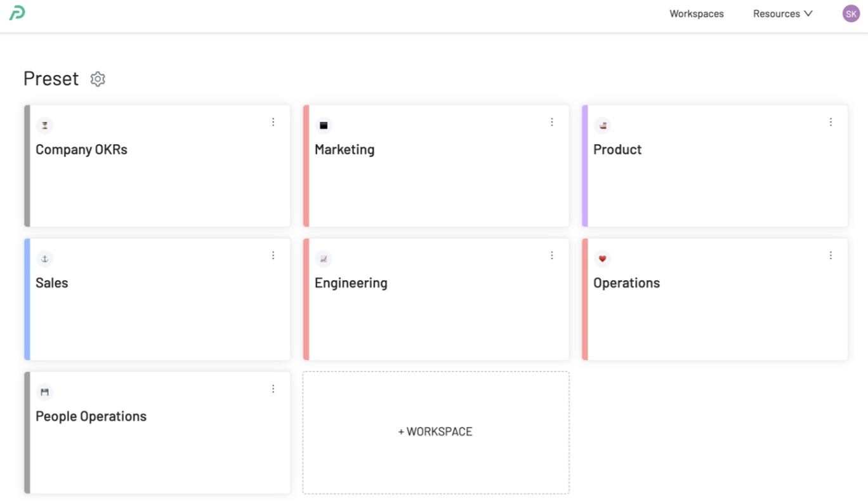
Task: Open the three-dot menu on Product card
Action: 831,122
